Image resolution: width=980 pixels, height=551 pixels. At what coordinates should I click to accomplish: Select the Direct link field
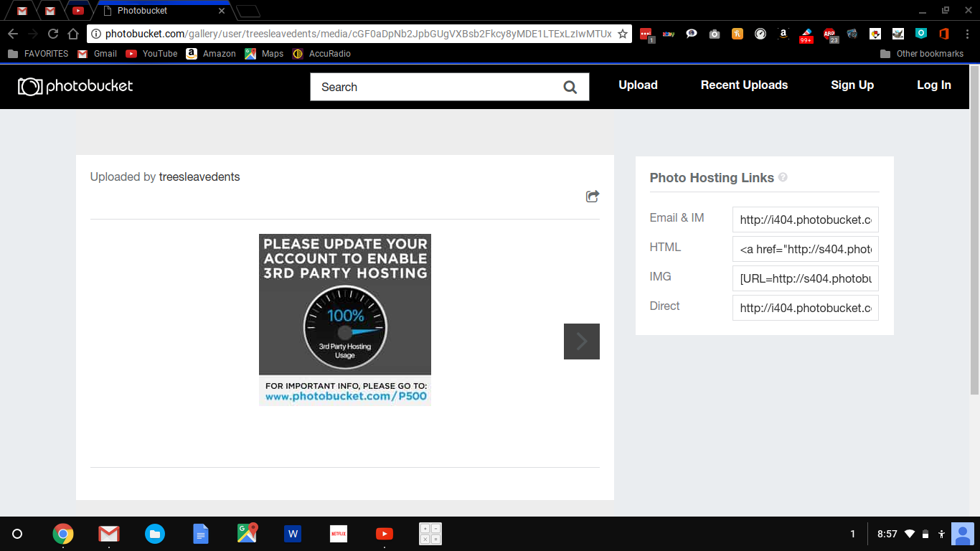805,308
